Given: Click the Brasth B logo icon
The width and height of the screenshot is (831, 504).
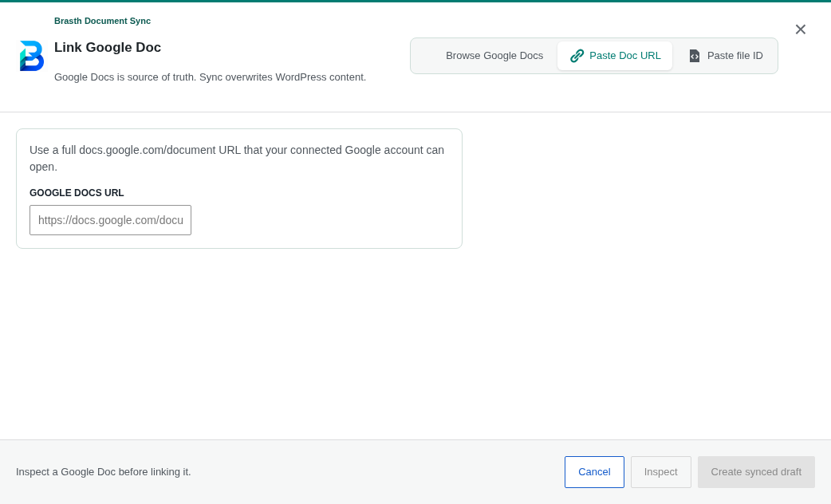Looking at the screenshot, I should coord(32,56).
